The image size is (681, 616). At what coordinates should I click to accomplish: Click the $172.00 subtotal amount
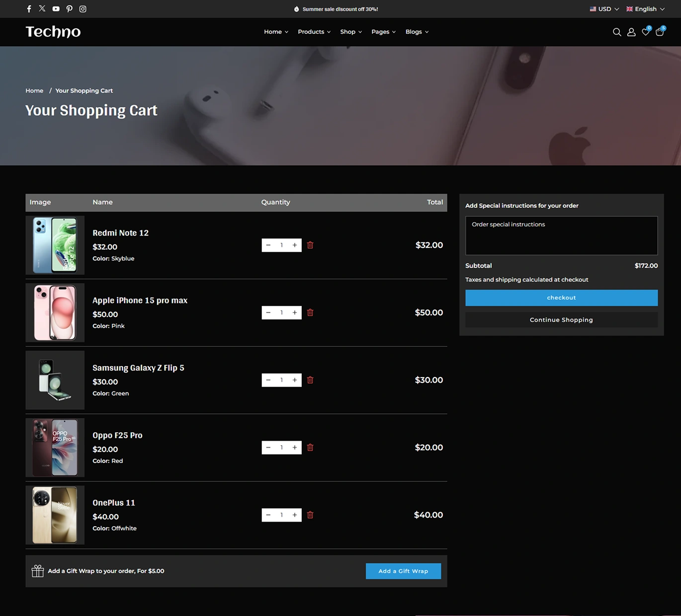[x=646, y=266]
